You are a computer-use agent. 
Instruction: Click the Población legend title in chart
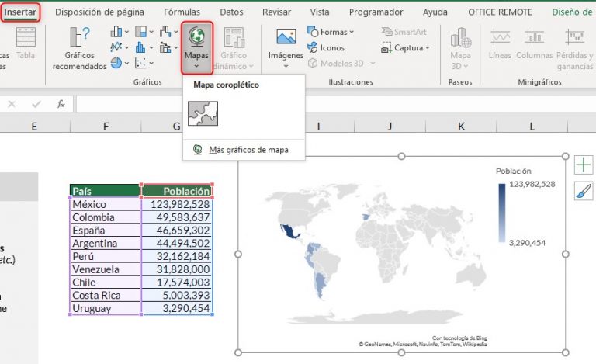[x=513, y=171]
